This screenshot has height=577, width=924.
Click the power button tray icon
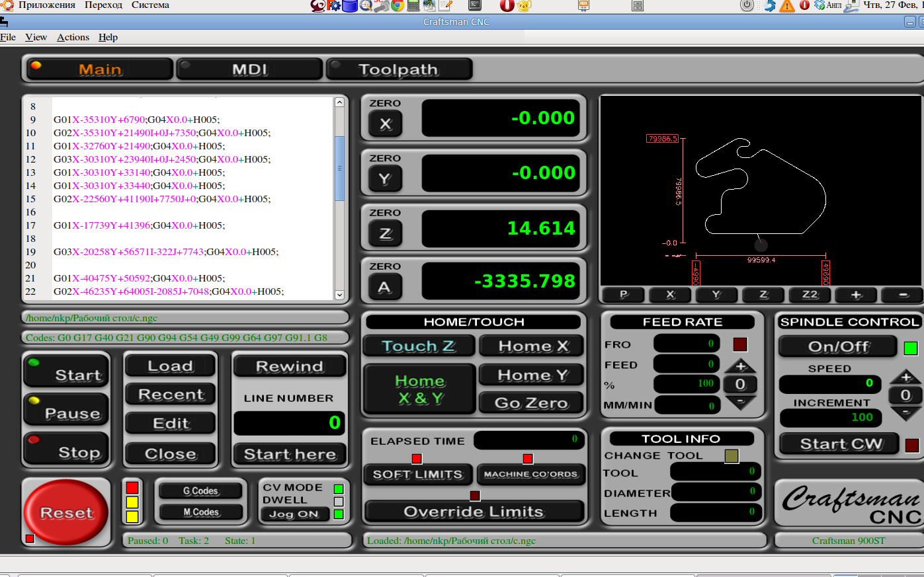click(x=747, y=6)
